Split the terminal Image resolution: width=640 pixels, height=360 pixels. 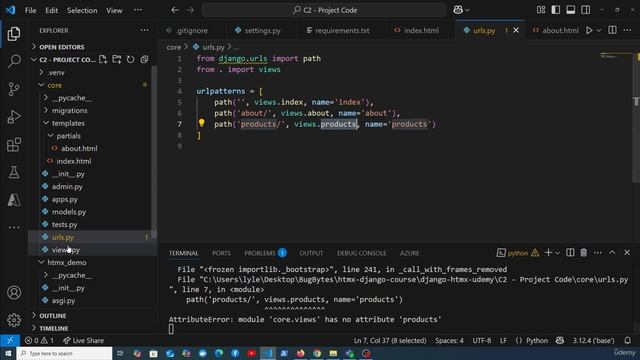click(x=570, y=253)
